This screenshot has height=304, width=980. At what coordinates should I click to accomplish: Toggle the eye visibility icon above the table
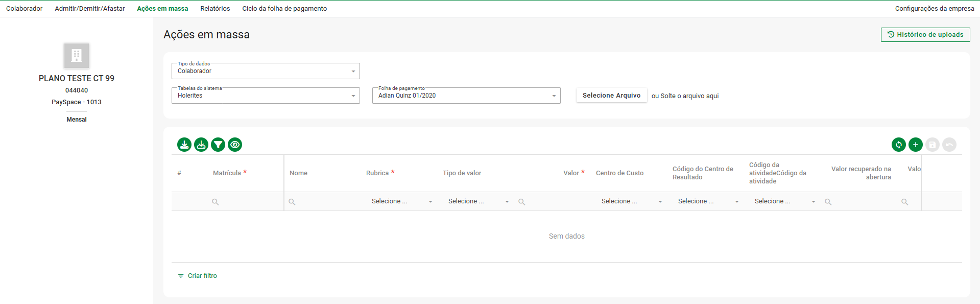pyautogui.click(x=235, y=145)
